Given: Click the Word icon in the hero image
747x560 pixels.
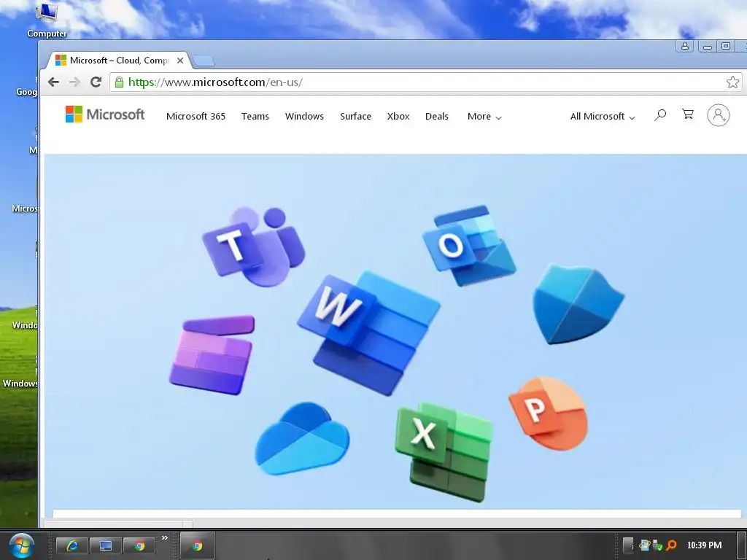Looking at the screenshot, I should coord(368,333).
